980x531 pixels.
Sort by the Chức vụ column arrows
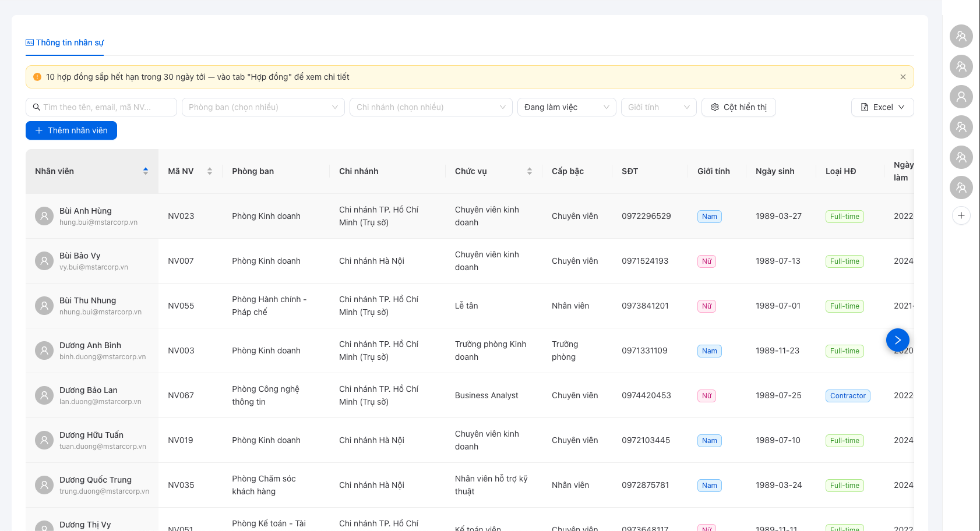[530, 171]
